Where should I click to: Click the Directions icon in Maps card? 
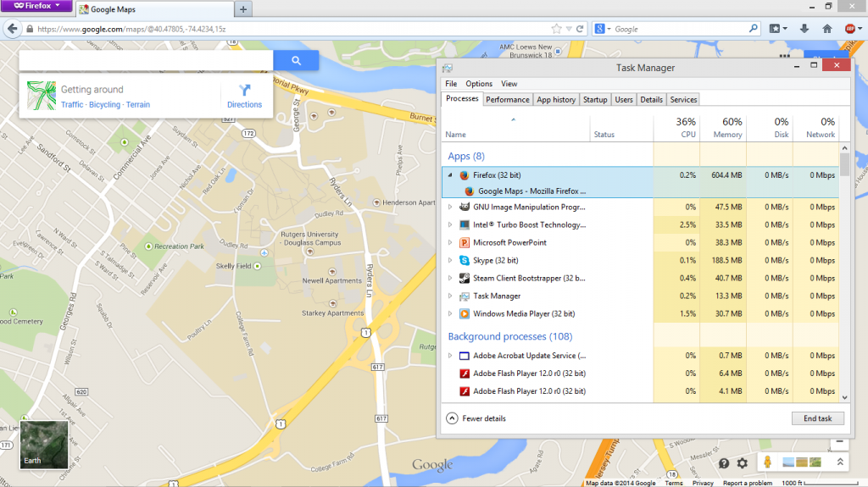click(245, 91)
